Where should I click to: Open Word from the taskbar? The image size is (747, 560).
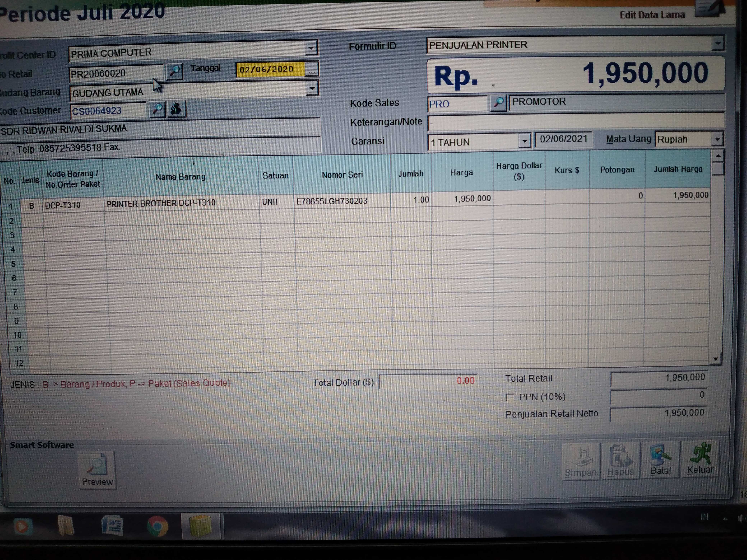point(112,526)
